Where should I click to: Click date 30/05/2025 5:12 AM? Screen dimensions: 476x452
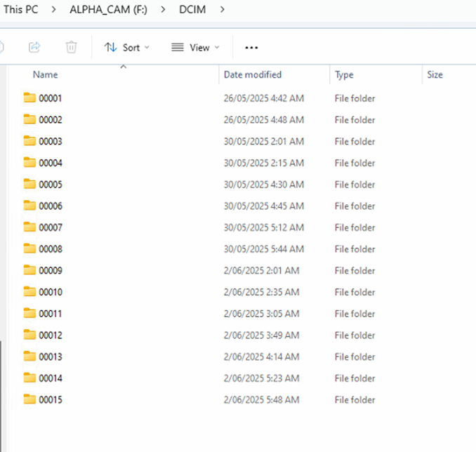264,227
